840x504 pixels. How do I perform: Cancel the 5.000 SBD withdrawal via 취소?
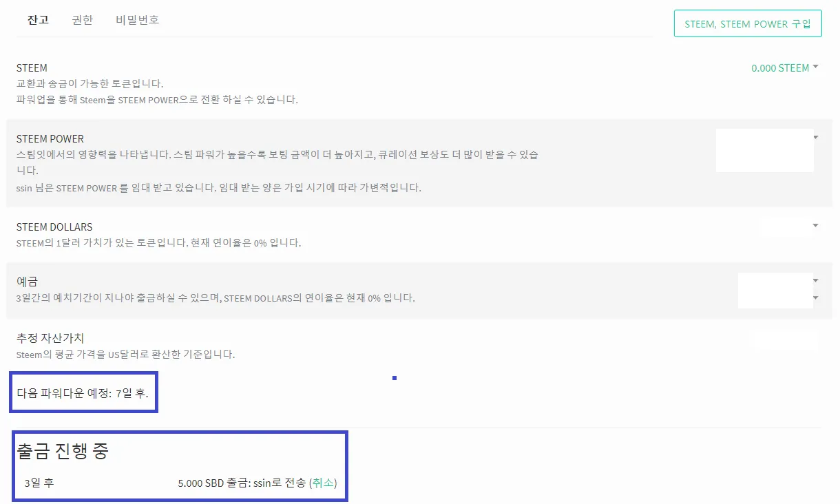click(x=323, y=483)
